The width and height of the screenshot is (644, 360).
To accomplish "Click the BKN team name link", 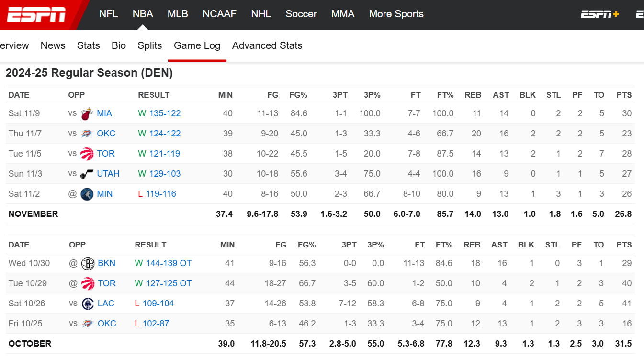I will tap(106, 264).
